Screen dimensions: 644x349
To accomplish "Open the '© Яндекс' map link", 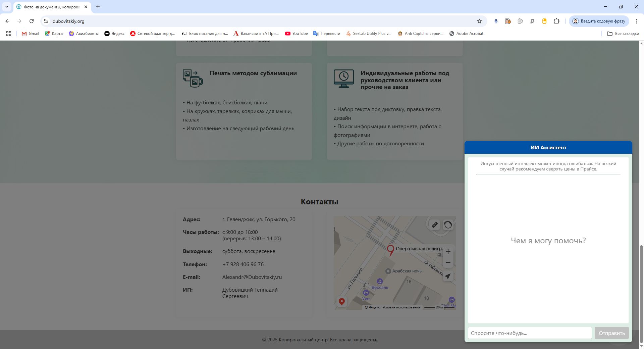I will tap(372, 307).
